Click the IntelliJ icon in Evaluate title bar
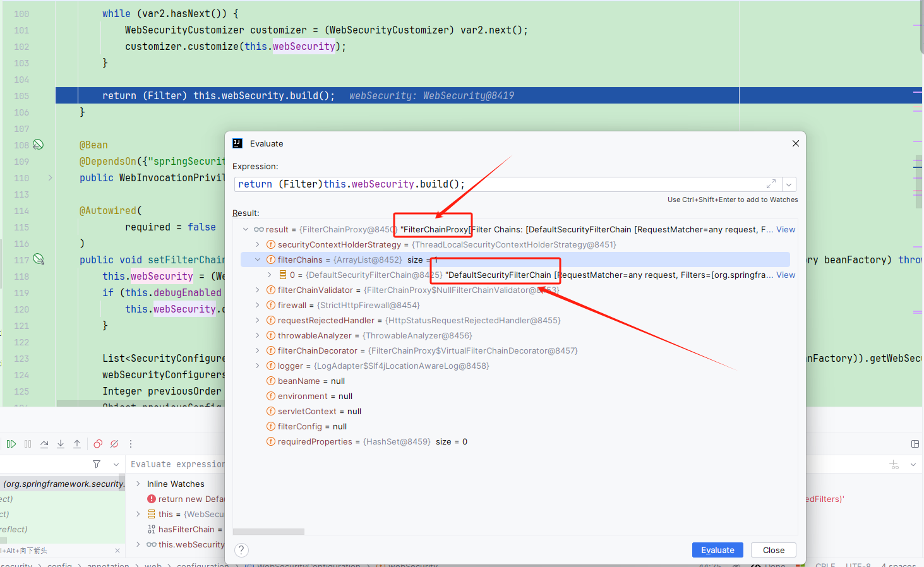 237,143
